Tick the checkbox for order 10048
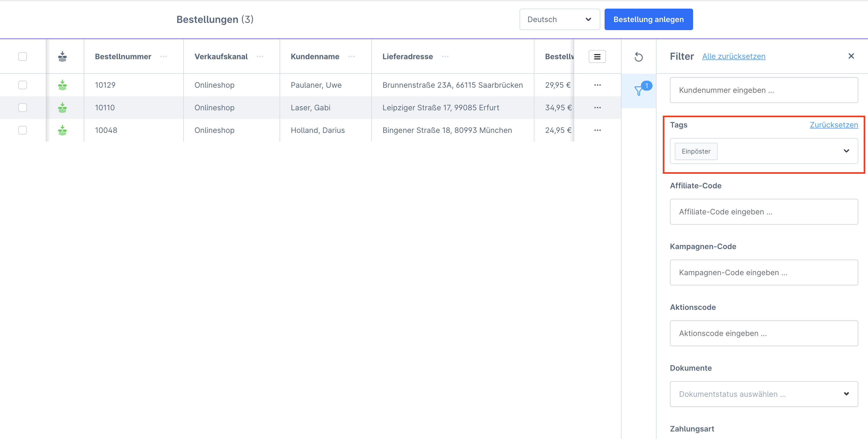The image size is (868, 439). (x=23, y=130)
